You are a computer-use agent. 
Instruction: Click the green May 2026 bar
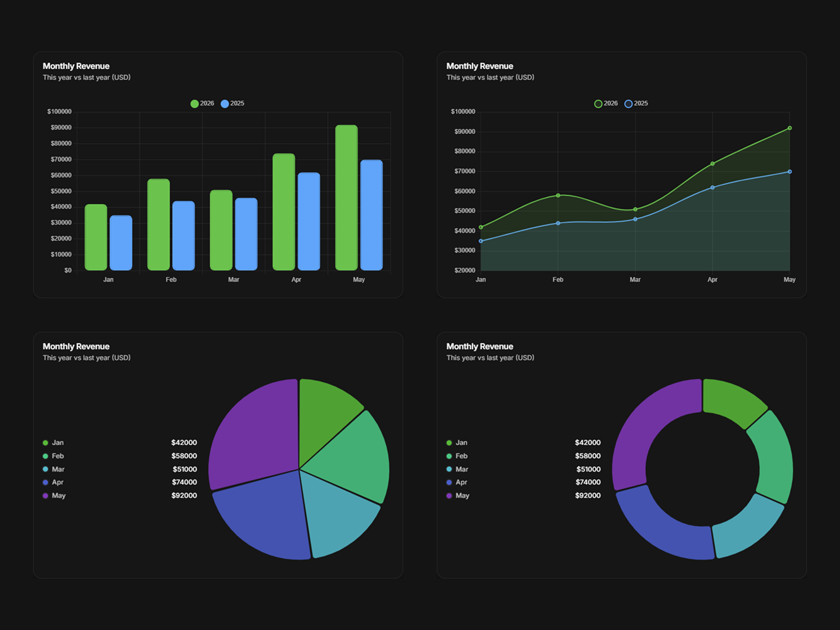coord(346,198)
